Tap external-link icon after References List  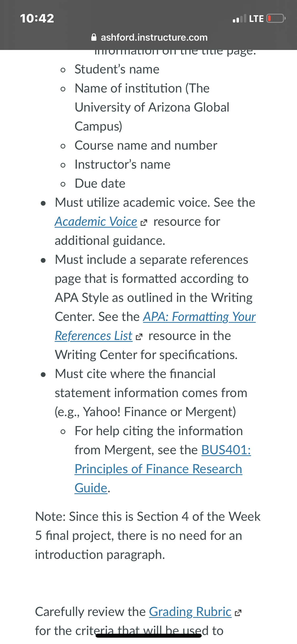pos(139,337)
